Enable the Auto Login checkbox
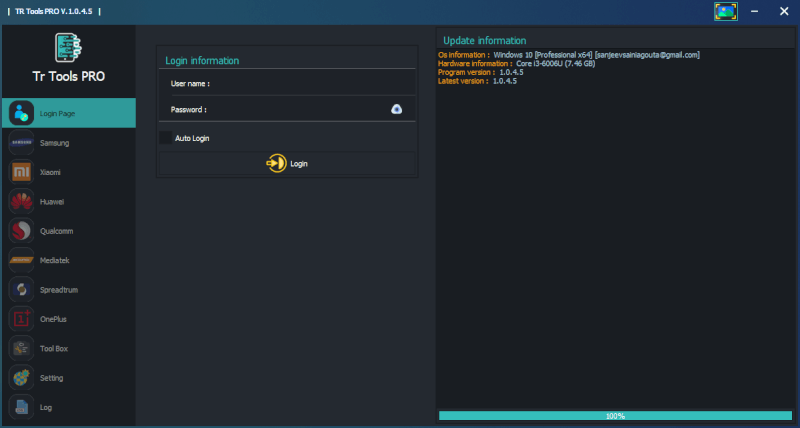 tap(165, 138)
